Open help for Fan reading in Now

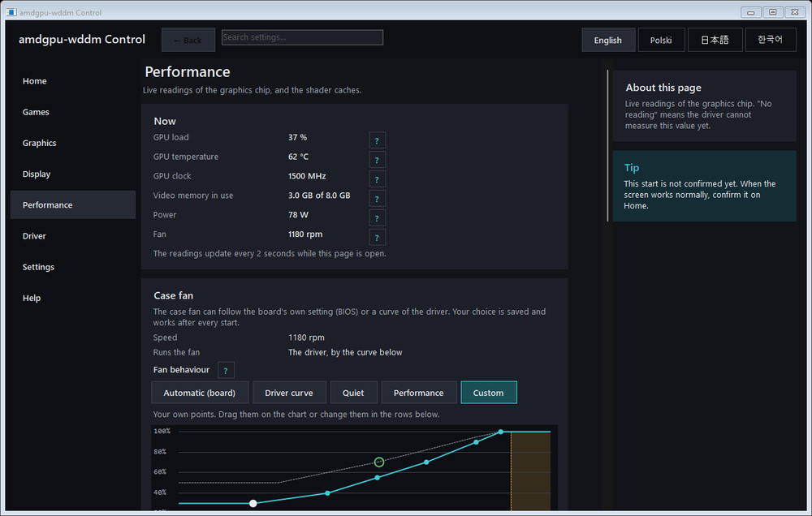pos(377,238)
